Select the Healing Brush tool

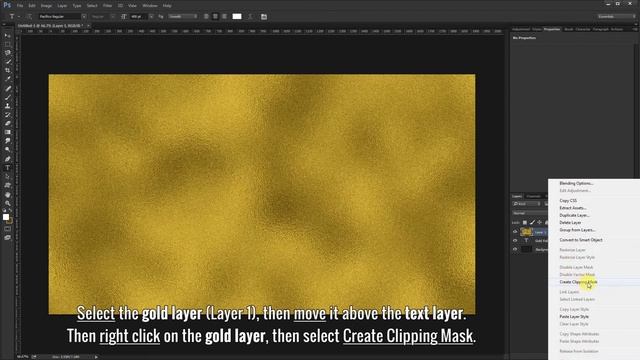(7, 88)
